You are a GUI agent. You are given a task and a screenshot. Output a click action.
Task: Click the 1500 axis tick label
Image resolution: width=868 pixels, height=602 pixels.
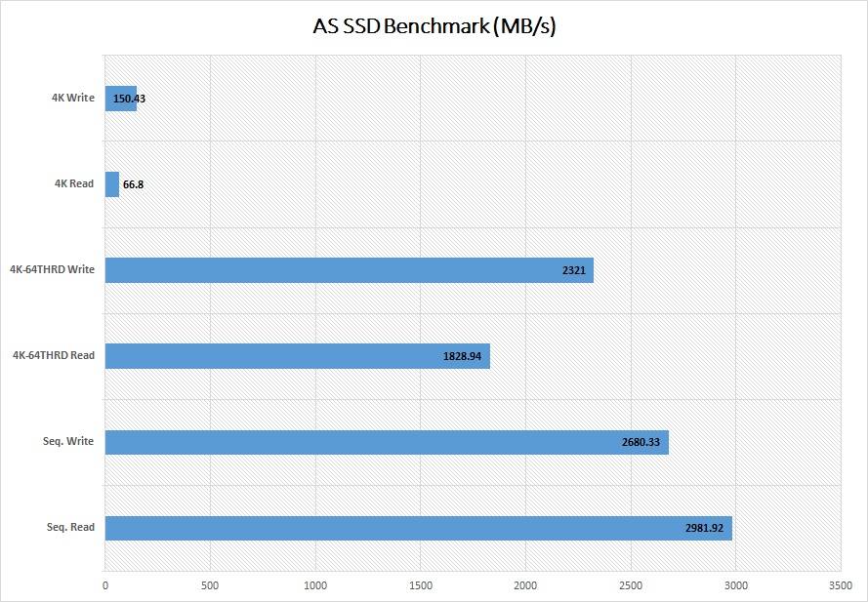click(x=420, y=586)
